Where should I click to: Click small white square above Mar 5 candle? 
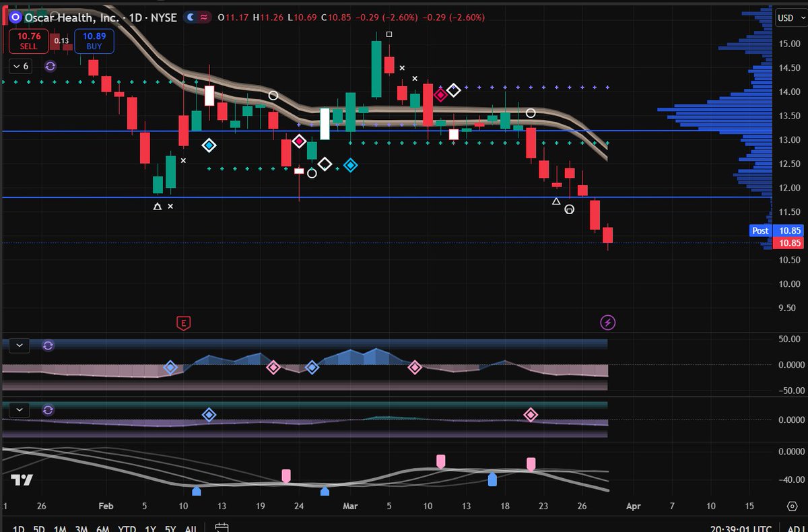(389, 34)
